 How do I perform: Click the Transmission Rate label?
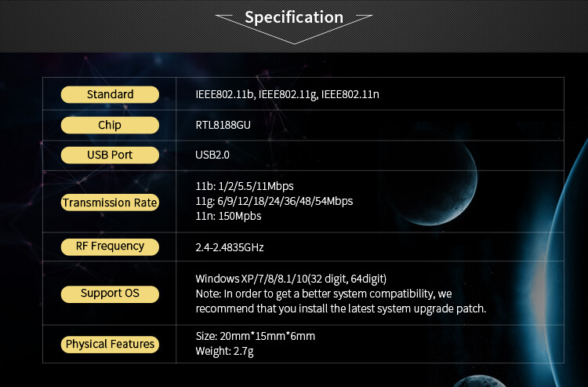(x=110, y=203)
